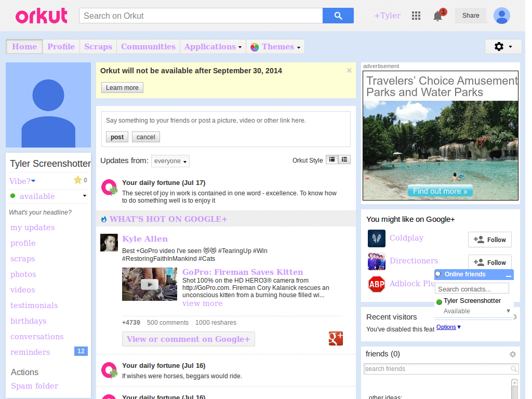Expand the chat Available status dropdown

tap(508, 311)
